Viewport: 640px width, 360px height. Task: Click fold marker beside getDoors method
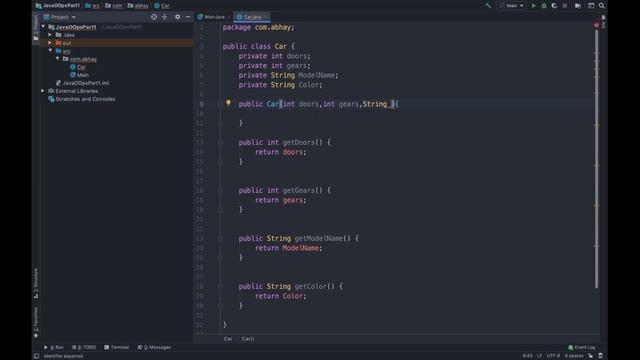click(220, 142)
